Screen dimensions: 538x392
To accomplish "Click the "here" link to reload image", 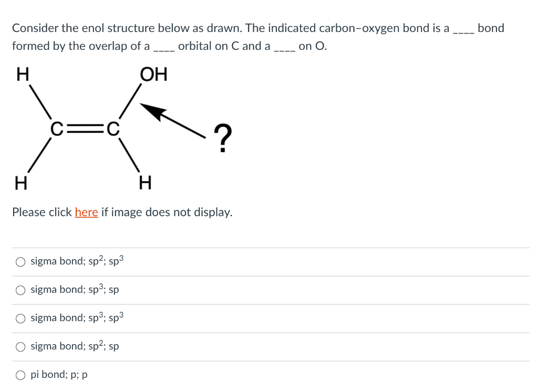I will tap(87, 212).
